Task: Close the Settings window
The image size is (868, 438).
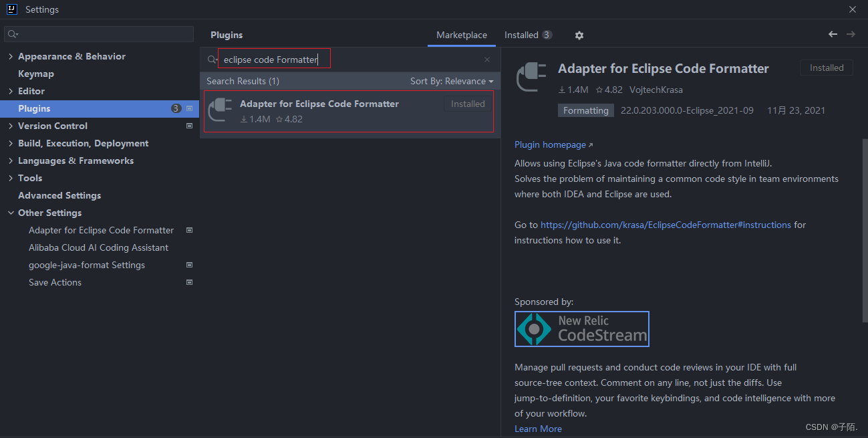Action: coord(852,9)
